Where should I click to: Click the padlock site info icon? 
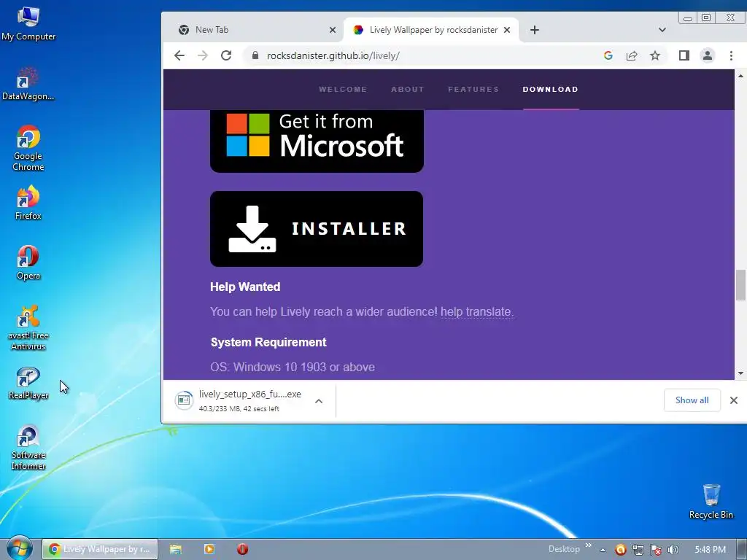pyautogui.click(x=255, y=55)
